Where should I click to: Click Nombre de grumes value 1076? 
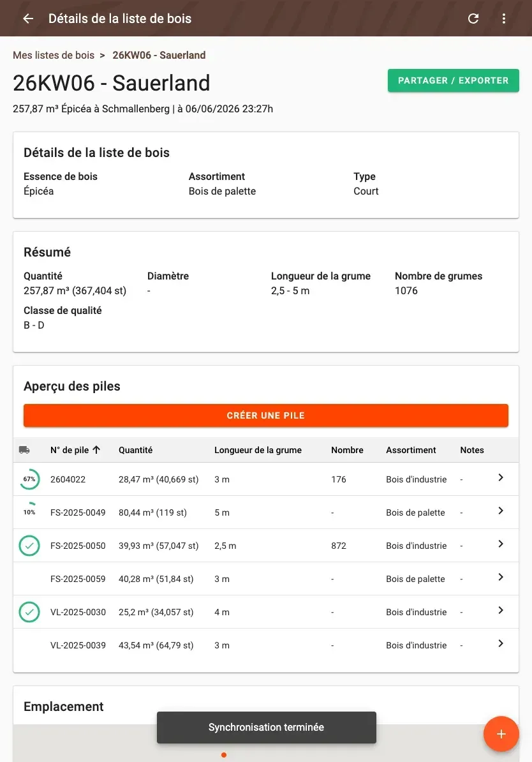406,290
